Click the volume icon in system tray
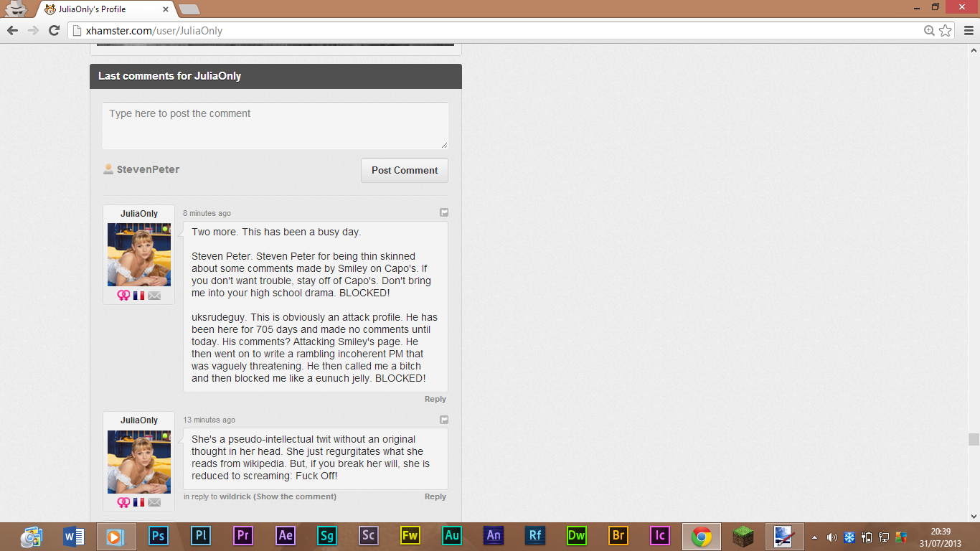This screenshot has height=551, width=980. point(832,537)
